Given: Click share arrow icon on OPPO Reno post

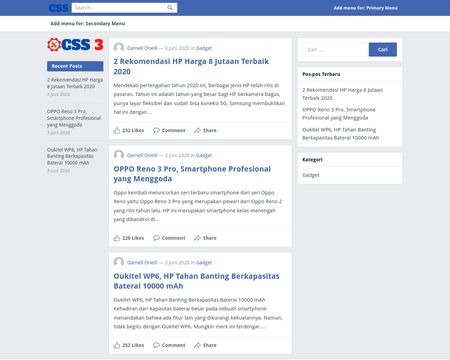Looking at the screenshot, I should (197, 238).
